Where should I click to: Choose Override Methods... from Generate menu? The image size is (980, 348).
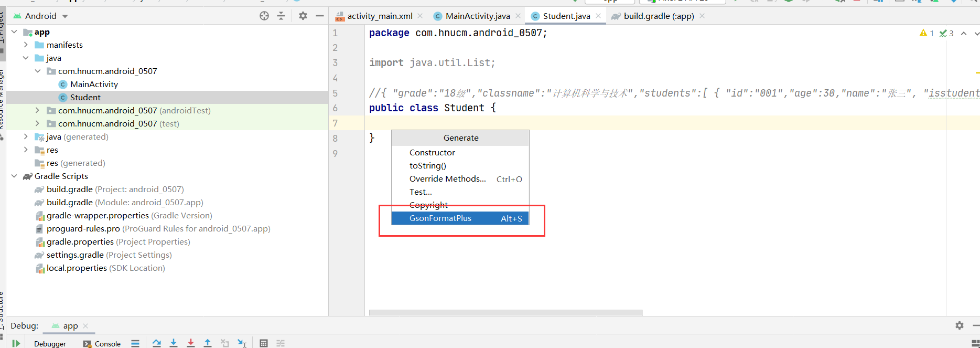[460, 178]
